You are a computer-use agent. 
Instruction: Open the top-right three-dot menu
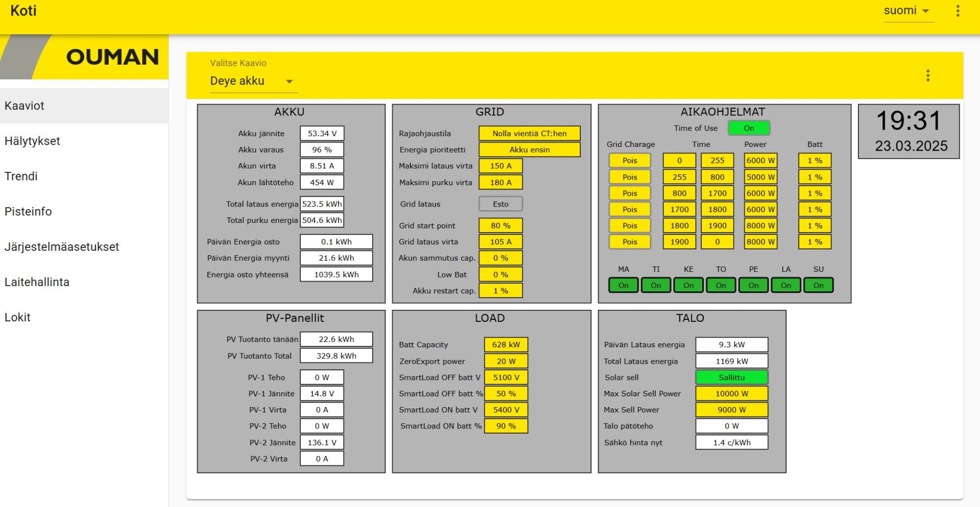tap(958, 11)
